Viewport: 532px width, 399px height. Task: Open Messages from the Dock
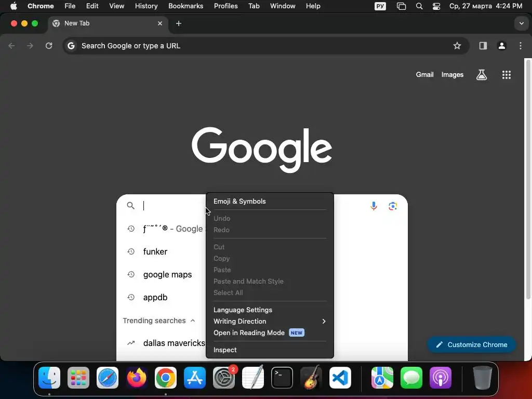411,378
